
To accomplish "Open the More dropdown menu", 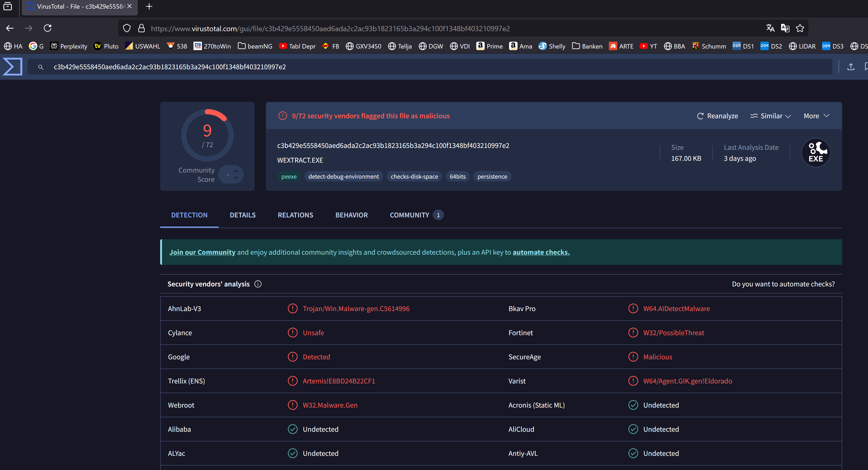I will click(x=816, y=116).
